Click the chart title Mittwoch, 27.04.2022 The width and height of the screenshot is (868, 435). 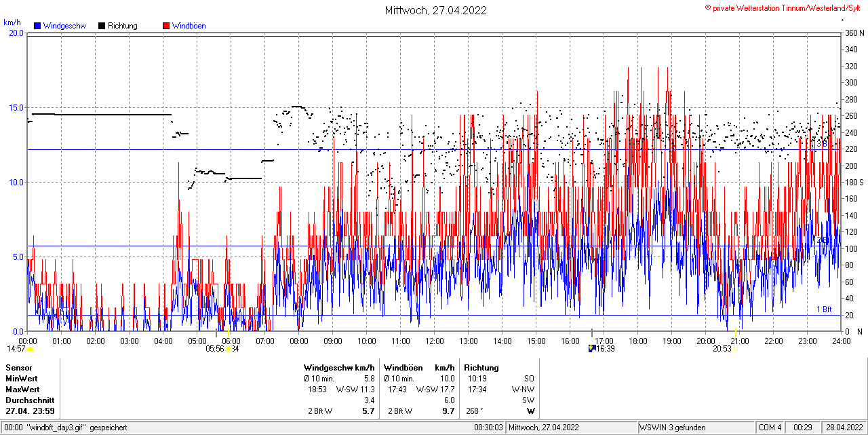435,10
